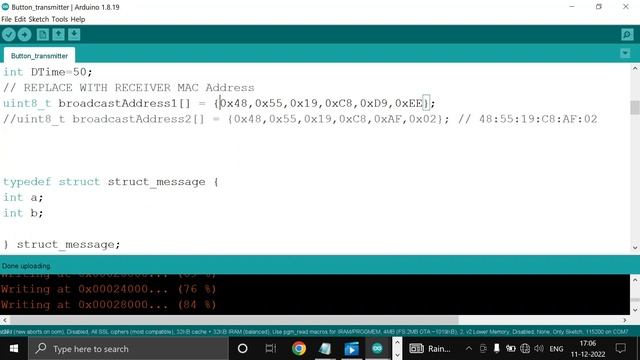Click the editor vertical scrollbar thumb
The height and width of the screenshot is (360, 640).
[x=635, y=107]
